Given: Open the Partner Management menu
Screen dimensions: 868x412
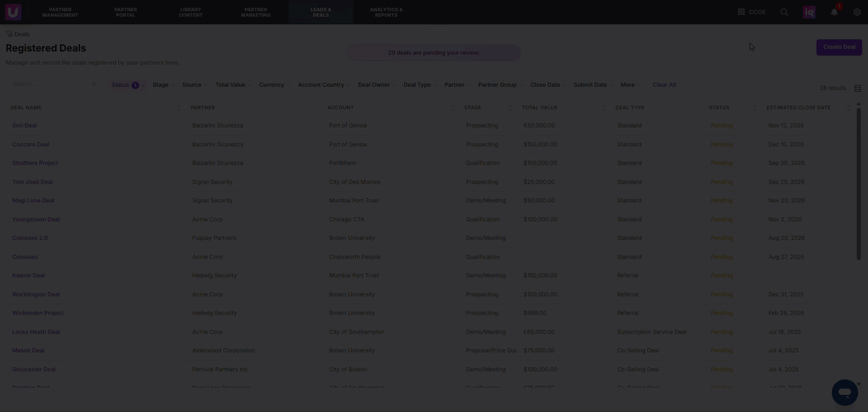Looking at the screenshot, I should pyautogui.click(x=60, y=12).
